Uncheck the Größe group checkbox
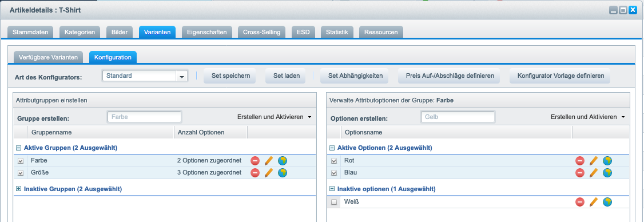Screen dimensions: 644x222 [21, 173]
